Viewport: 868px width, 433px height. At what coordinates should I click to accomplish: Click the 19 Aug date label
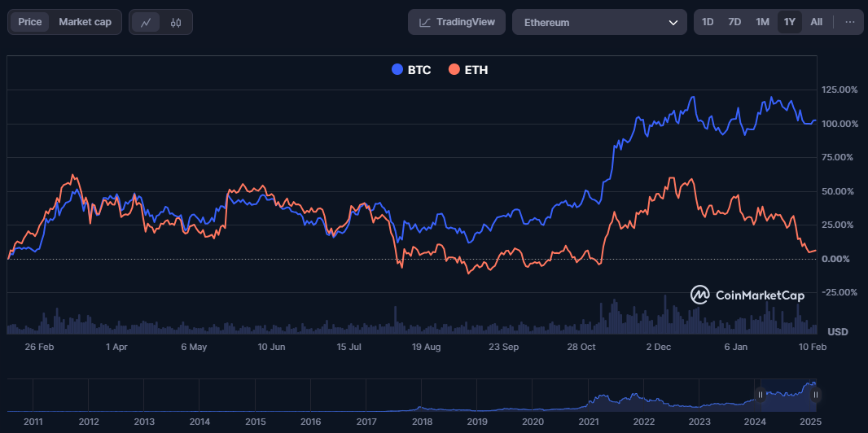[426, 348]
